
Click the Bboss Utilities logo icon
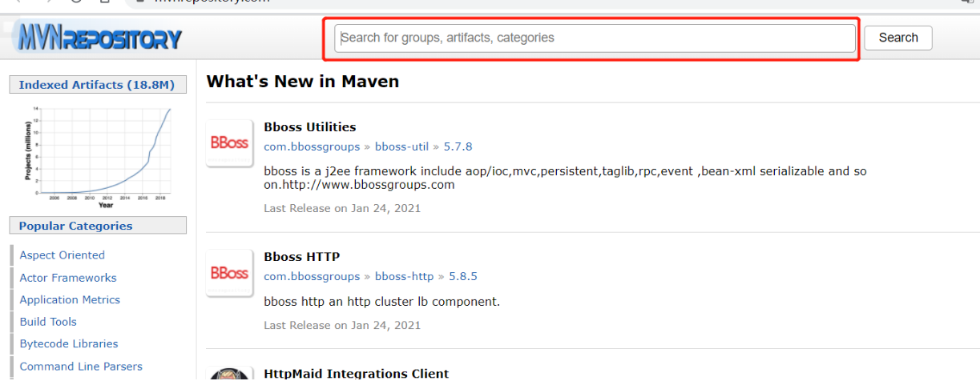pos(230,143)
